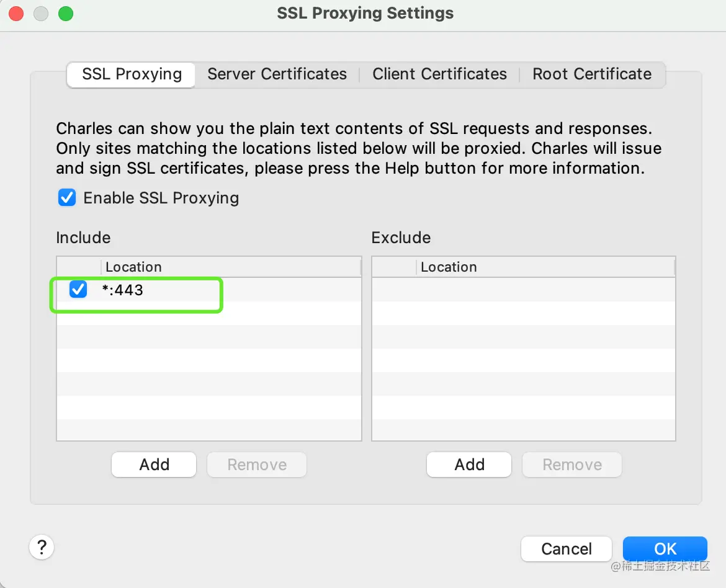Screen dimensions: 726x588
Task: Open the Root Certificate tab
Action: tap(592, 74)
